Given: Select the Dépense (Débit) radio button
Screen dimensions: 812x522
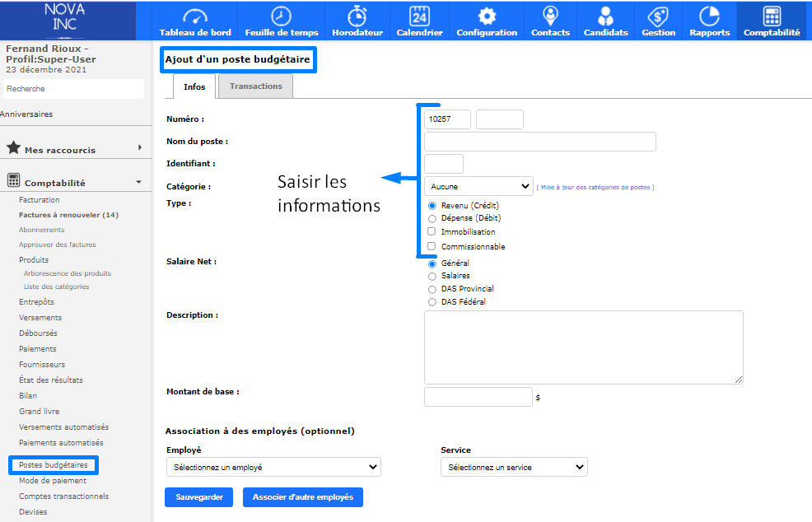Looking at the screenshot, I should (432, 219).
